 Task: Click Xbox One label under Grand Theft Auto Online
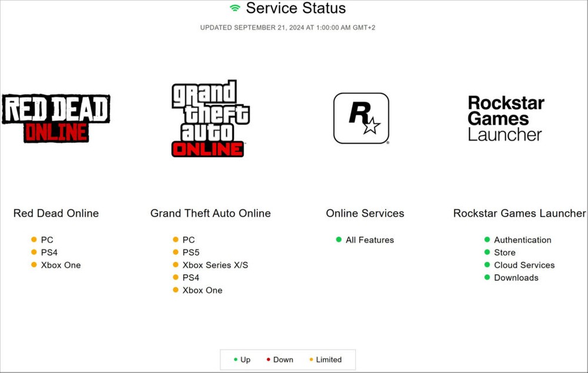click(202, 290)
